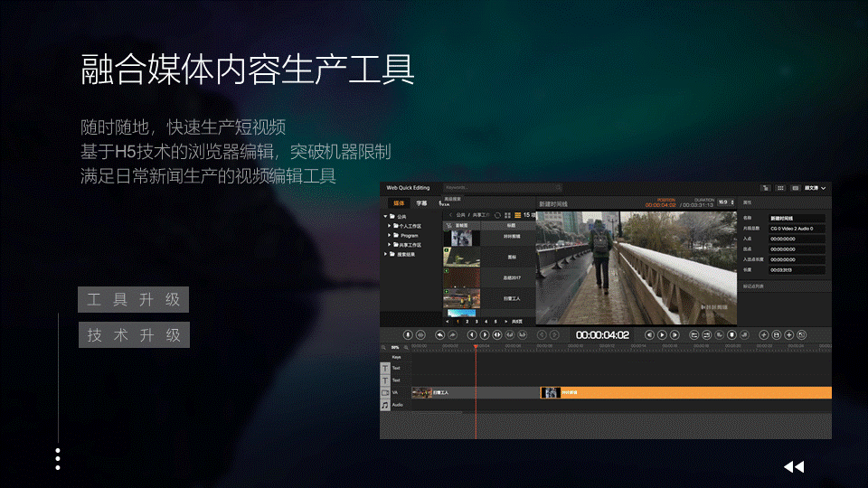The image size is (868, 488).
Task: Click the second Text track T icon
Action: coord(385,380)
